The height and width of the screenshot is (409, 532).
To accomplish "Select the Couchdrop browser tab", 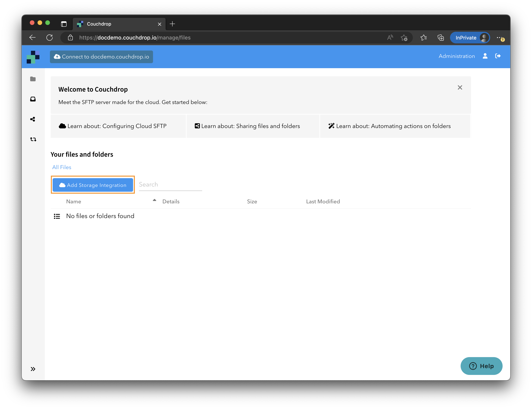I will 119,24.
